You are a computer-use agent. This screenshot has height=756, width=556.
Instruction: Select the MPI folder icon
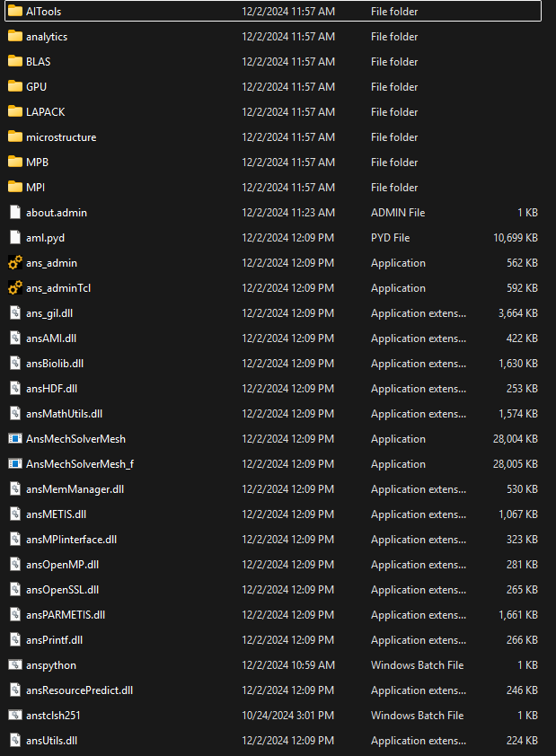pyautogui.click(x=15, y=187)
